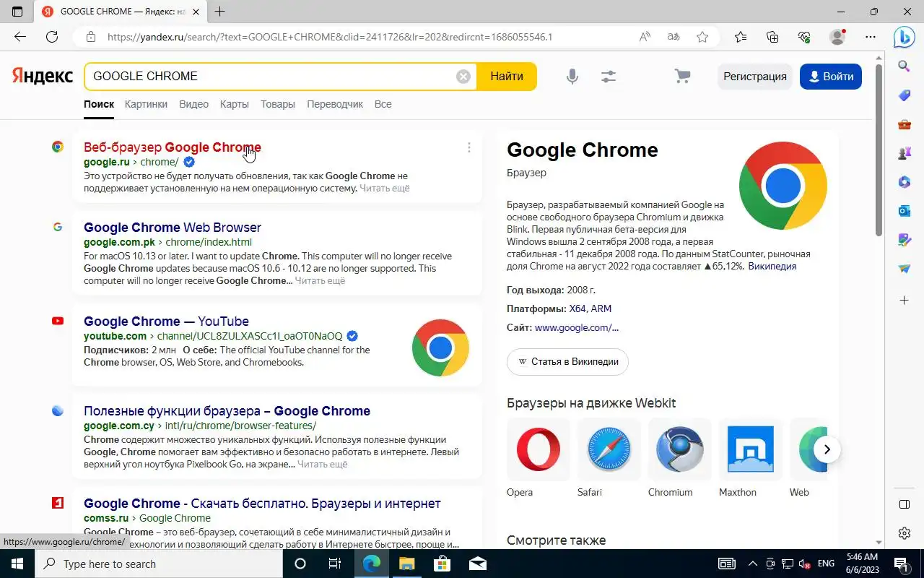
Task: Open the Favorites list icon
Action: pyautogui.click(x=741, y=37)
